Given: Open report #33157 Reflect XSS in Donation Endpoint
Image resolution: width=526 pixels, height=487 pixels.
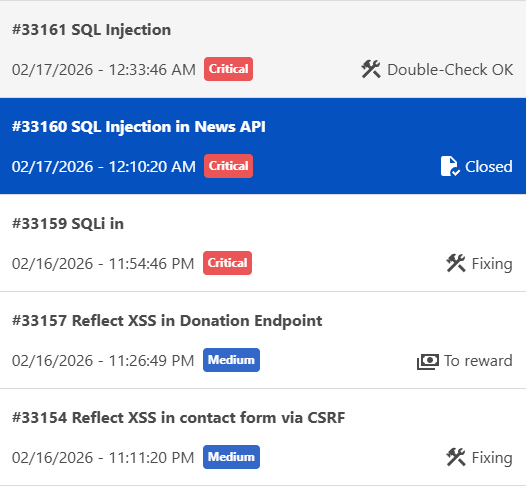Looking at the screenshot, I should (x=263, y=340).
